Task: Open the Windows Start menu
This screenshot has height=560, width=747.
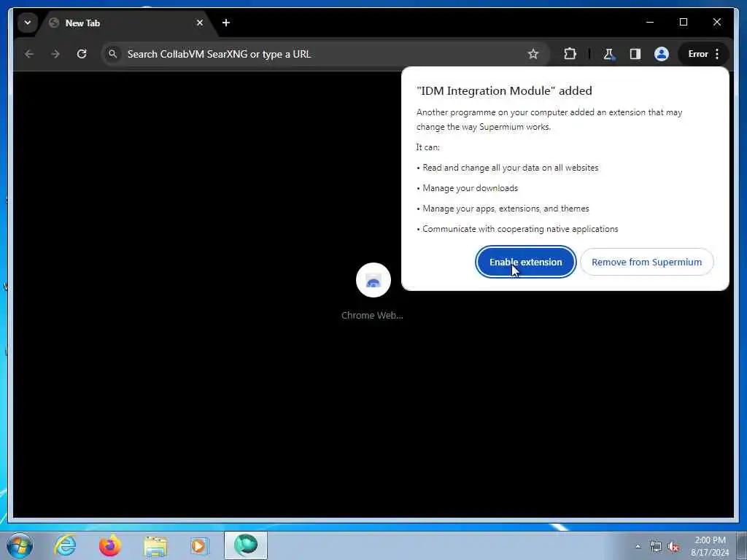Action: pyautogui.click(x=20, y=545)
